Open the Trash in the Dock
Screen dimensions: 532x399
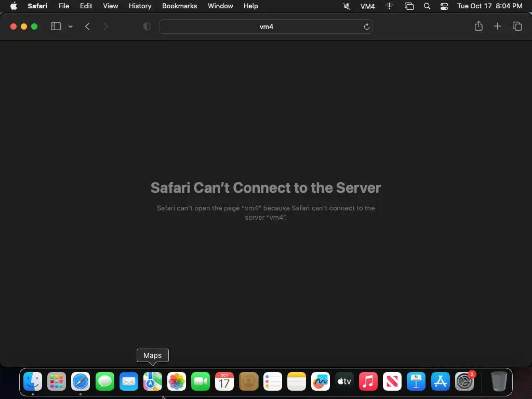[x=499, y=381]
